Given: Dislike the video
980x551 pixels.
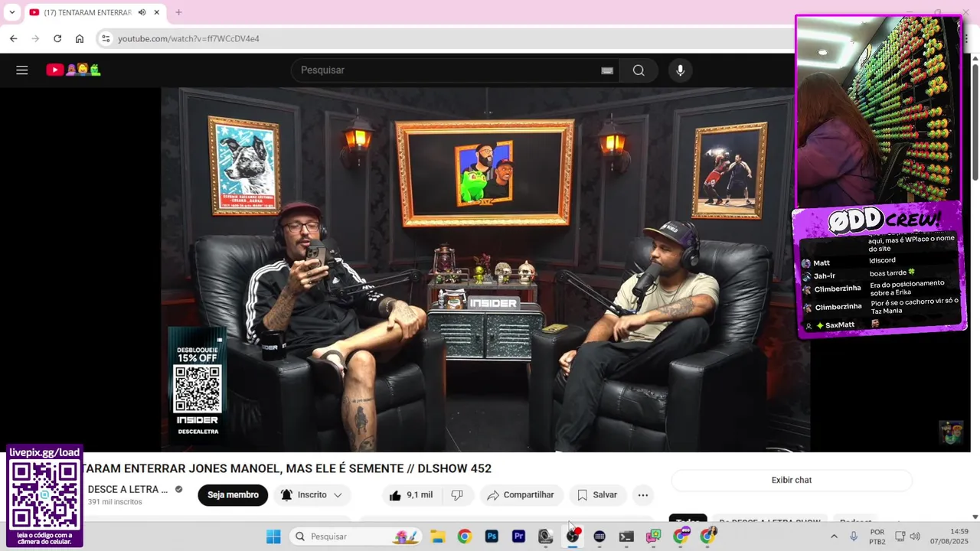Looking at the screenshot, I should (x=457, y=495).
